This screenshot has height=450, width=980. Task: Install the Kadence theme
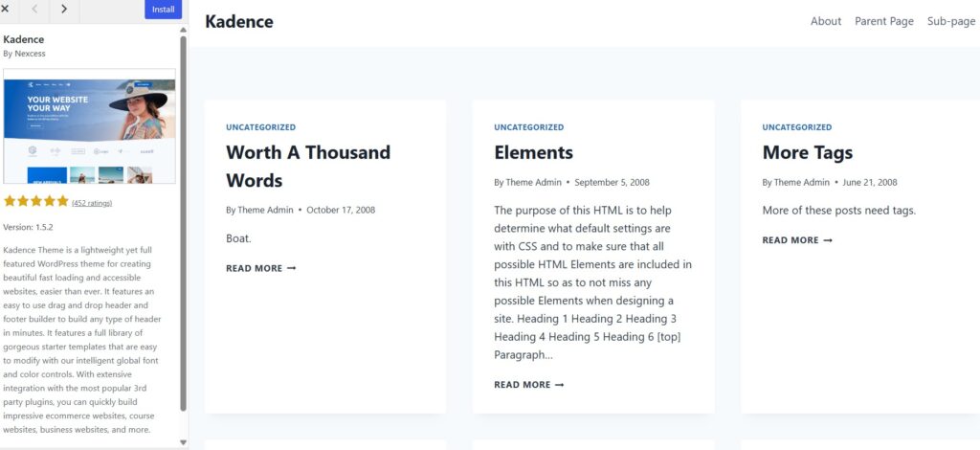pos(163,10)
